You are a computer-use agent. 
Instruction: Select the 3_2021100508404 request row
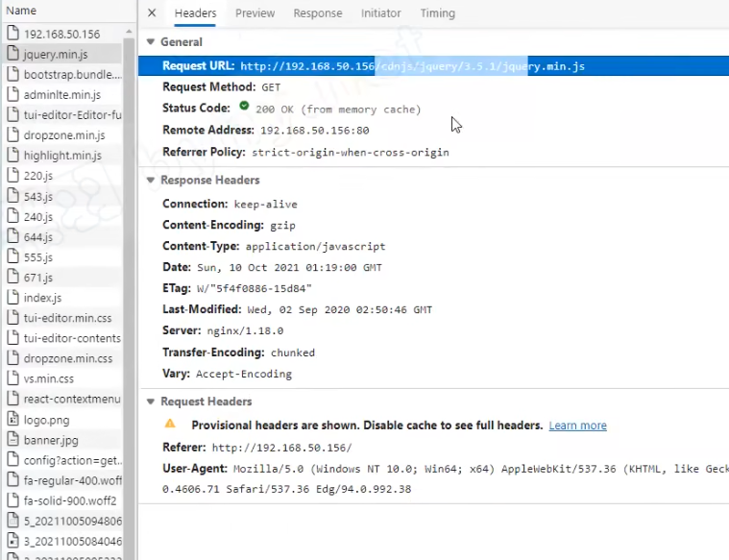click(x=62, y=541)
